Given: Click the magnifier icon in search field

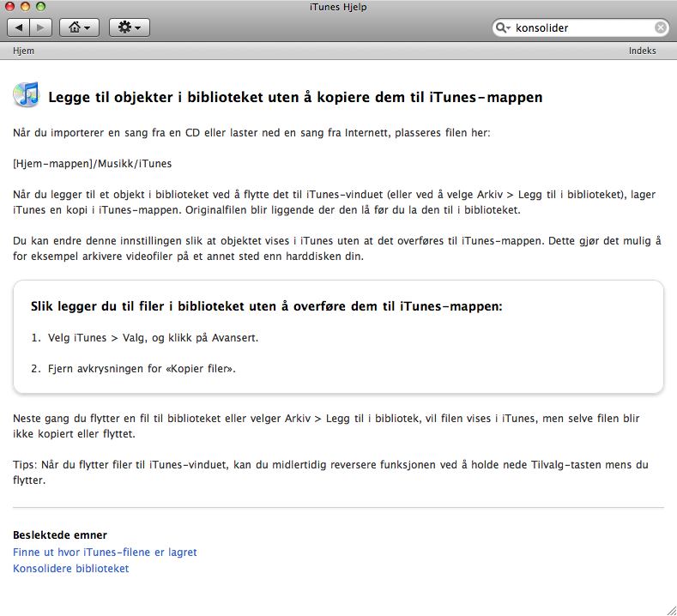Looking at the screenshot, I should coord(502,28).
